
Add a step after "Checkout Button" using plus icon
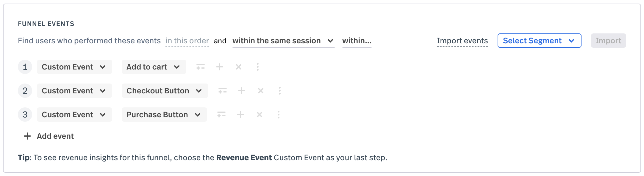pos(242,91)
